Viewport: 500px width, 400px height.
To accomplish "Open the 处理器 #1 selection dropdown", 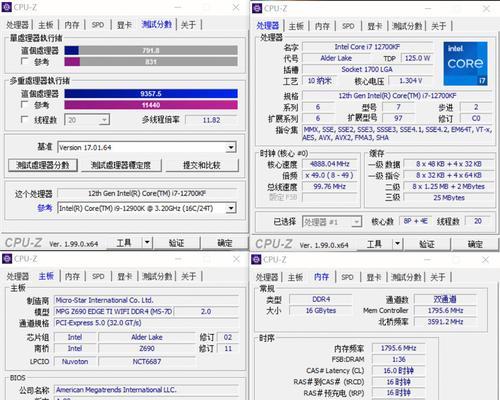I will point(332,222).
